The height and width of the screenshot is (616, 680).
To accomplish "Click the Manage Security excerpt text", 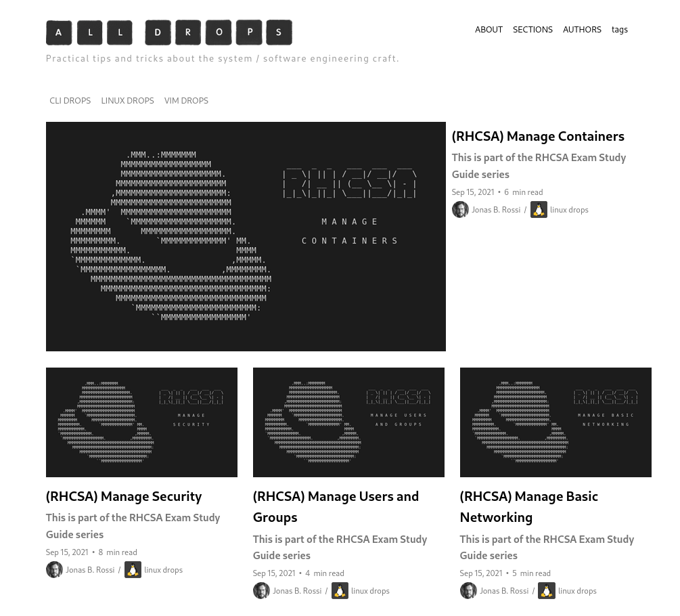I will point(133,526).
